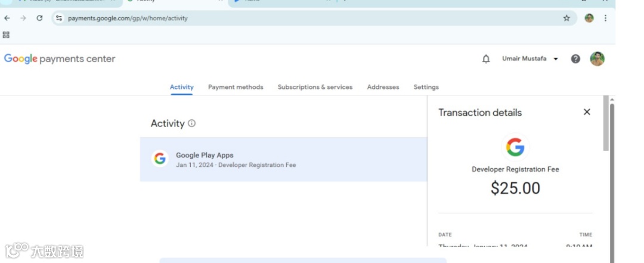The height and width of the screenshot is (263, 644).
Task: Click Jan 11, 2024 Developer Registration Fee text
Action: tap(236, 165)
